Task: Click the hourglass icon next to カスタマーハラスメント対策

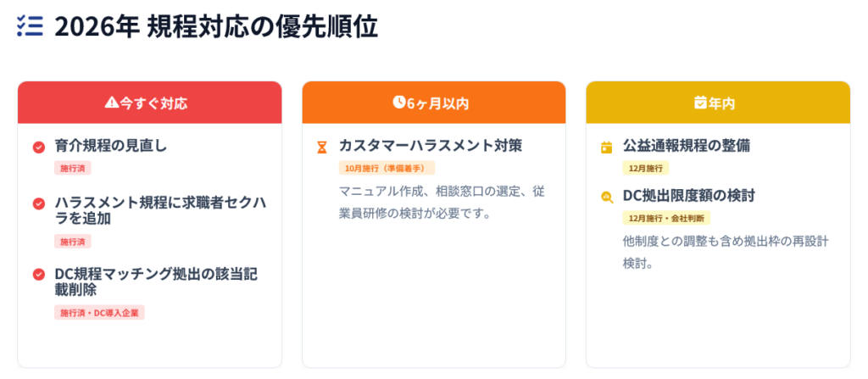Action: (322, 147)
